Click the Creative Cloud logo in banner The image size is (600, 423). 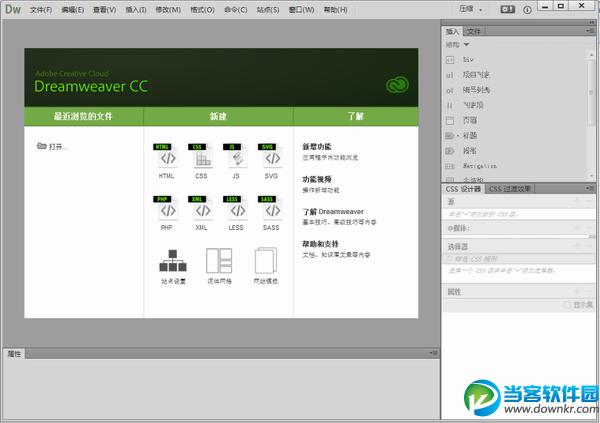(x=397, y=85)
